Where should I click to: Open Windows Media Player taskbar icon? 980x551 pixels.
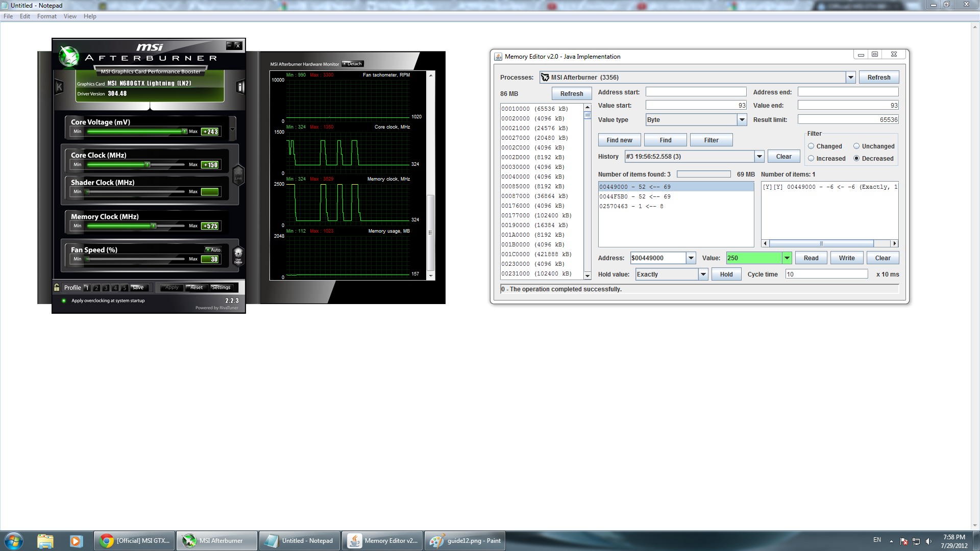pyautogui.click(x=76, y=541)
